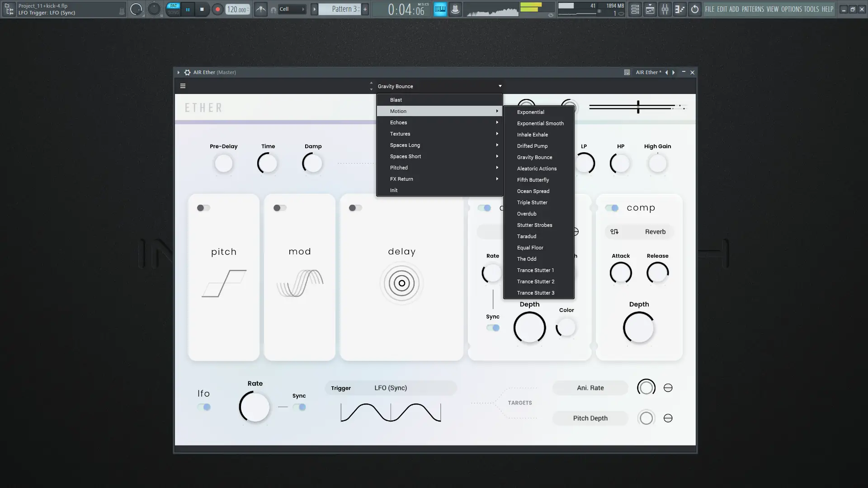Select the Ocean Spread preset
The image size is (868, 488).
pos(533,191)
